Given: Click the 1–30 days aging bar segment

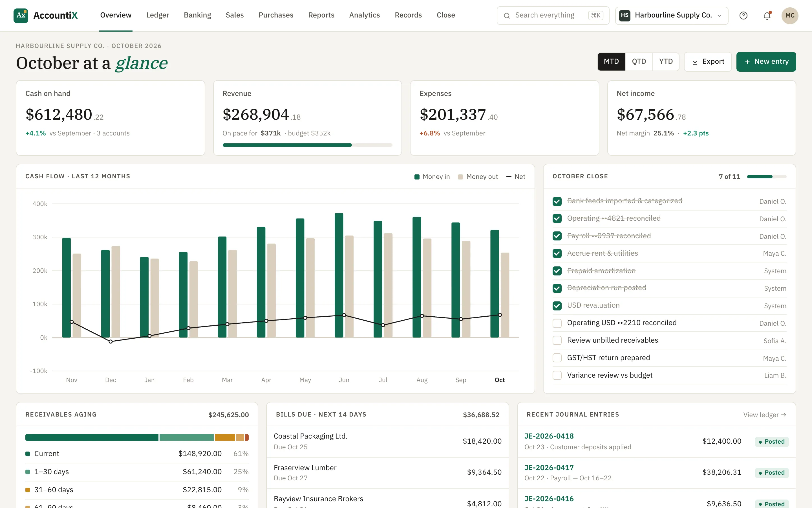Looking at the screenshot, I should point(186,437).
